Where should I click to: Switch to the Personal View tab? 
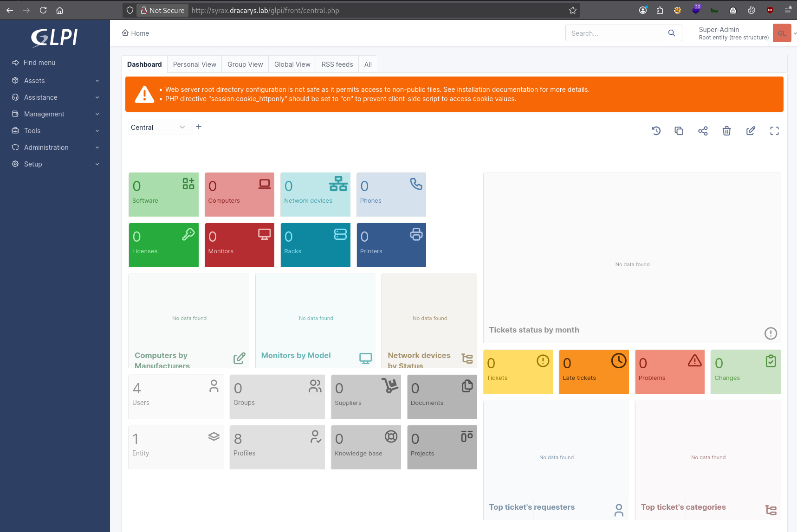tap(194, 64)
